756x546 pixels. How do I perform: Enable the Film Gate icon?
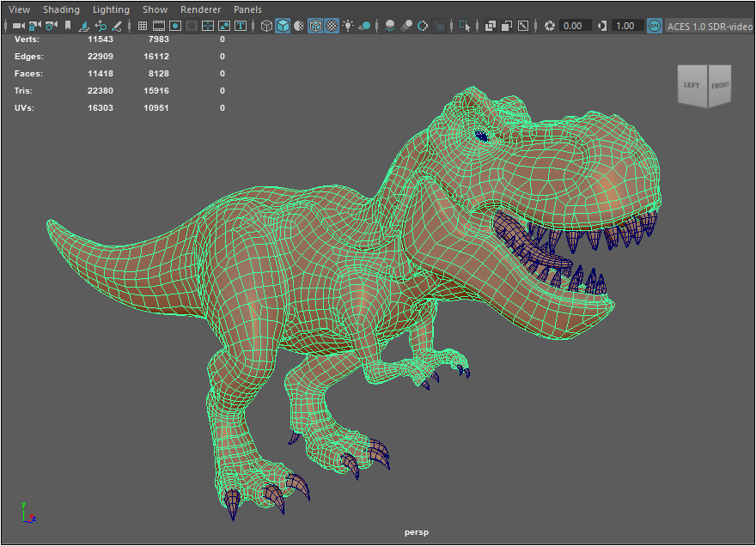pyautogui.click(x=159, y=26)
